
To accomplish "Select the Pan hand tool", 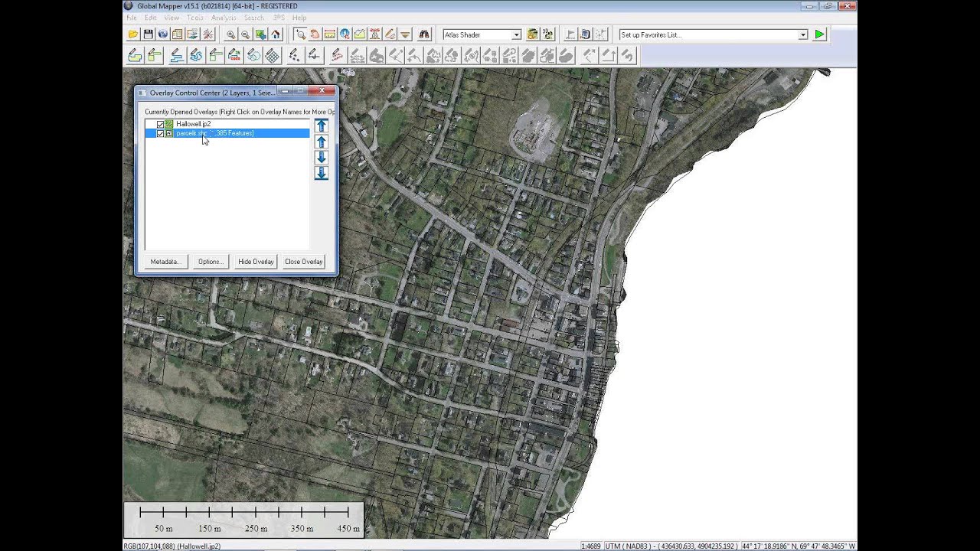I will (x=314, y=34).
